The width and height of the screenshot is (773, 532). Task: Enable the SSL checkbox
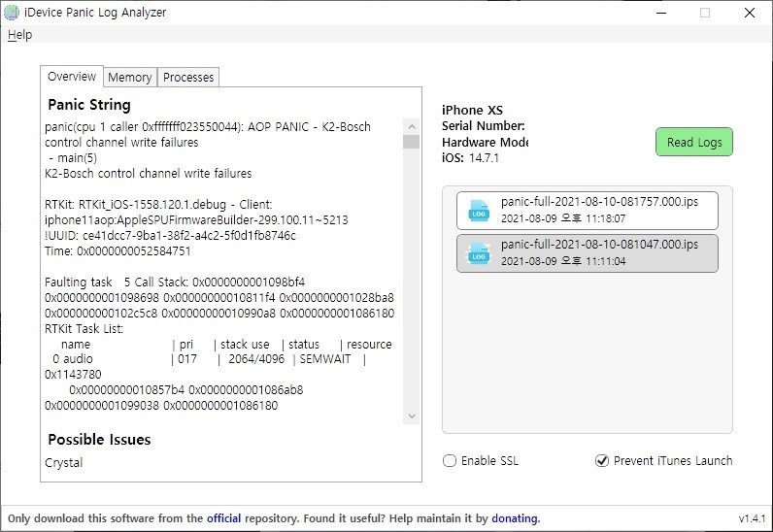pos(450,461)
